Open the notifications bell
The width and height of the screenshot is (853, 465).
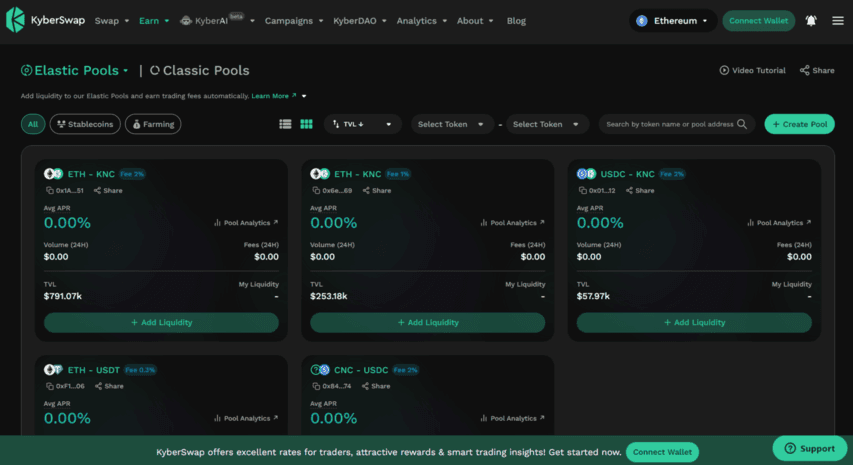point(811,21)
